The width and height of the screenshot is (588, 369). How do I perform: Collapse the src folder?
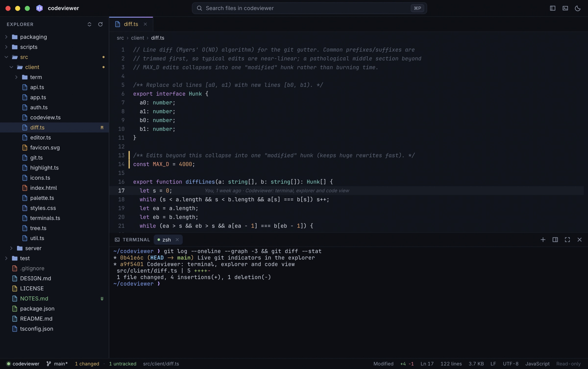click(x=54, y=57)
